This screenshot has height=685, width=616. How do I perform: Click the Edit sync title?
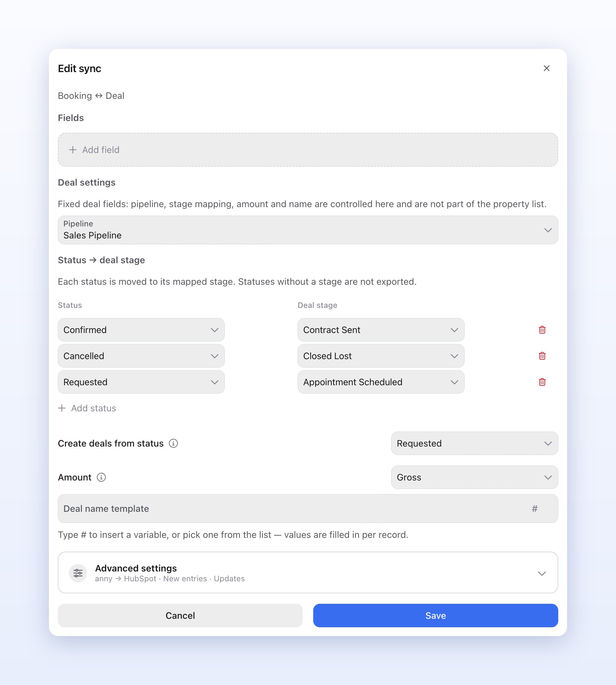pos(80,68)
